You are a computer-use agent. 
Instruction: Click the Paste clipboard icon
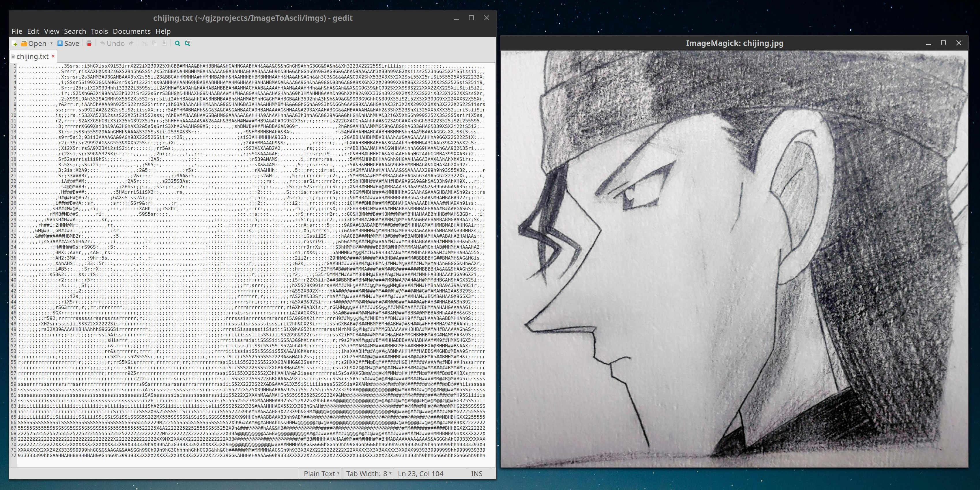pyautogui.click(x=164, y=43)
